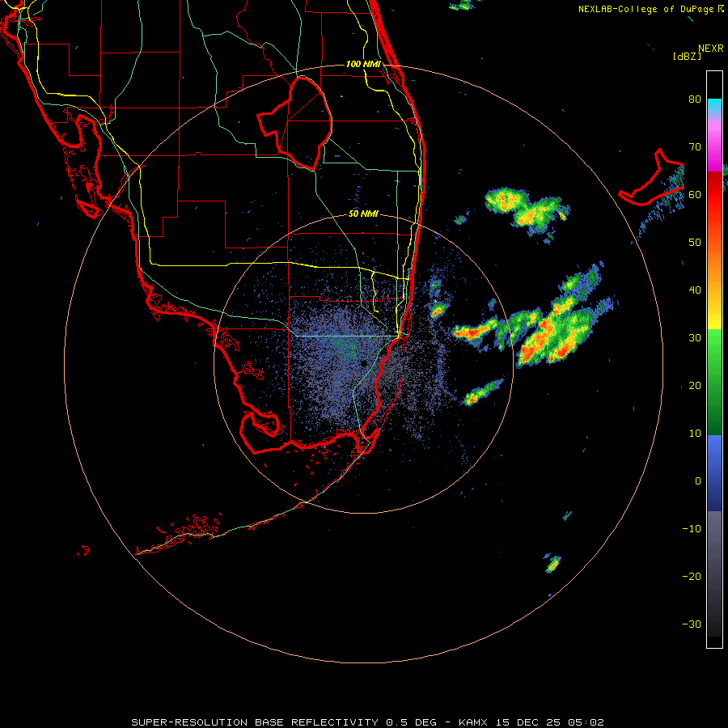Screen dimensions: 728x728
Task: Click the -10 value on the dBZ scale
Action: point(692,529)
